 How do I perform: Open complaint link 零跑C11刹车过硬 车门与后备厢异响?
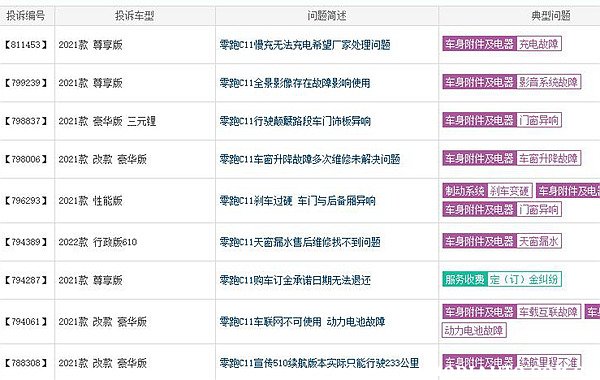[x=297, y=201]
